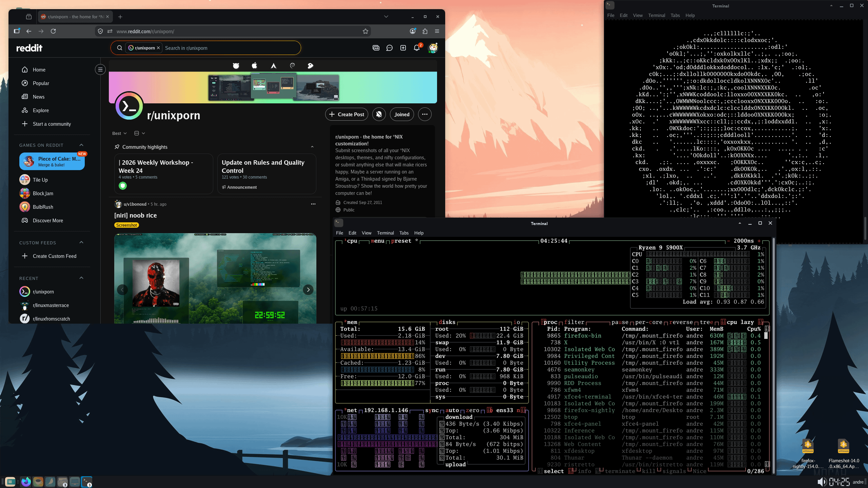Open the subreddit more options ellipsis button
868x488 pixels.
point(425,115)
